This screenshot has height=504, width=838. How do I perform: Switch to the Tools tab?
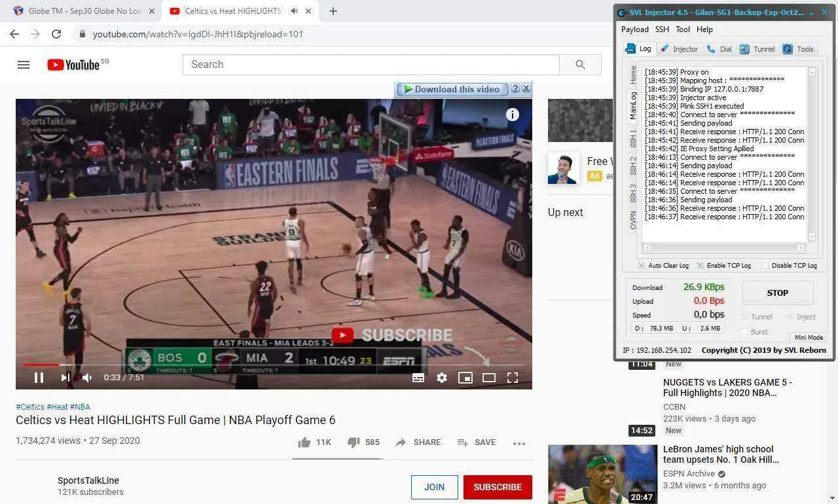(798, 49)
